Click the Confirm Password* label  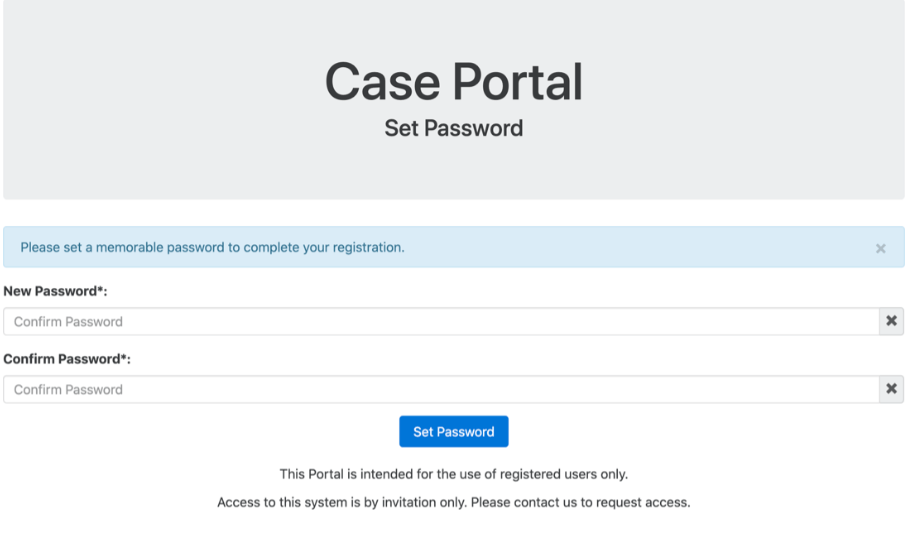(x=67, y=359)
